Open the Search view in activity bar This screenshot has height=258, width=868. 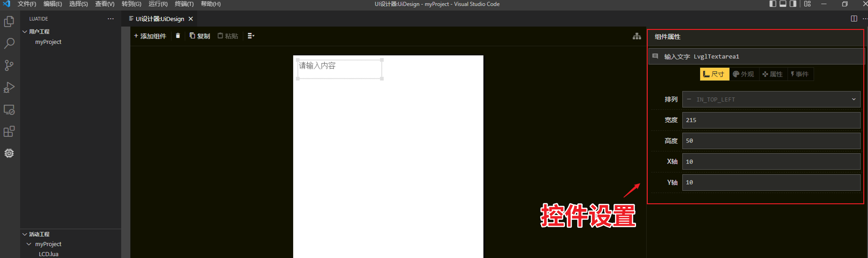click(x=9, y=43)
